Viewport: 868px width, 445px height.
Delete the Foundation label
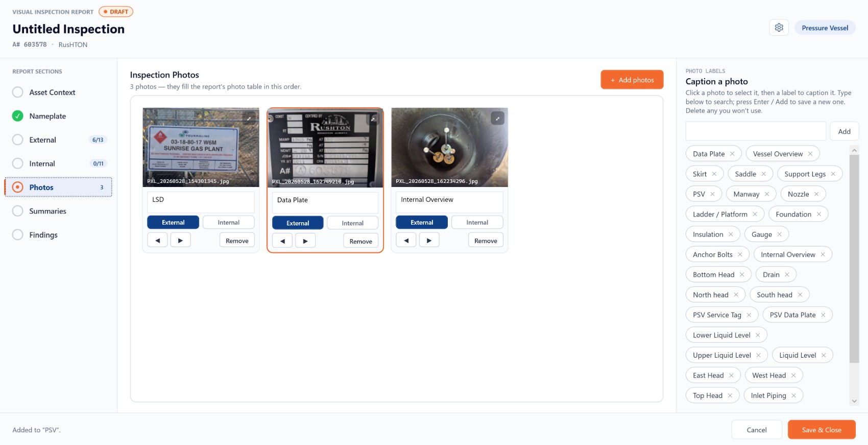tap(819, 214)
